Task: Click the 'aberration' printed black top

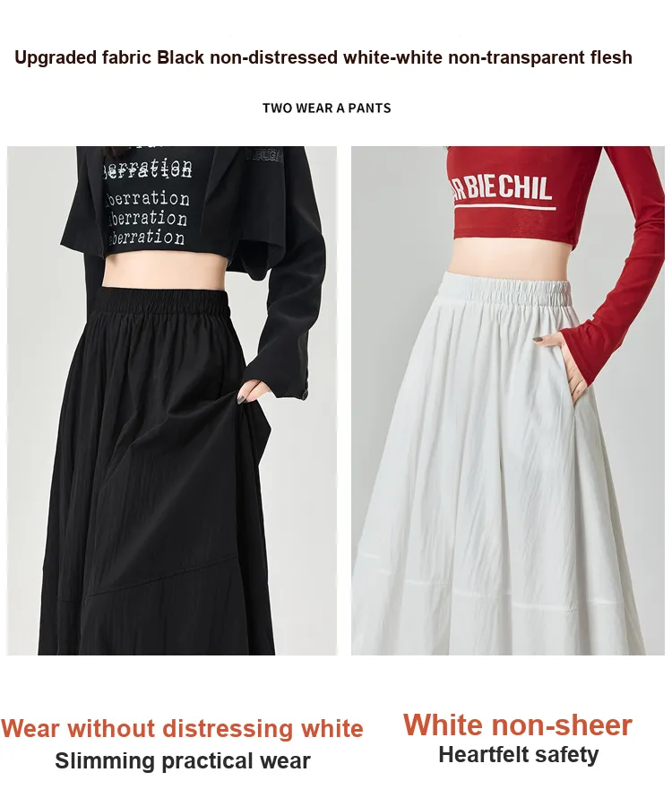Action: (x=148, y=204)
